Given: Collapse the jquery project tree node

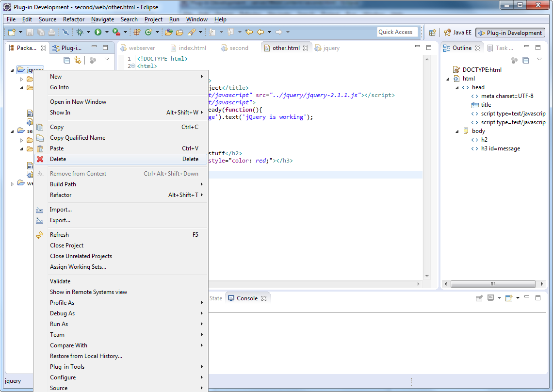Looking at the screenshot, I should click(12, 70).
